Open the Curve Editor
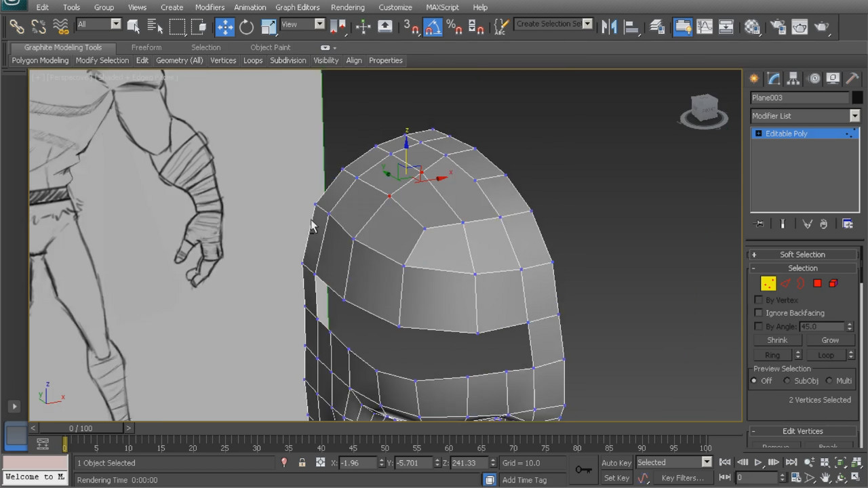The image size is (868, 488). coord(705,26)
